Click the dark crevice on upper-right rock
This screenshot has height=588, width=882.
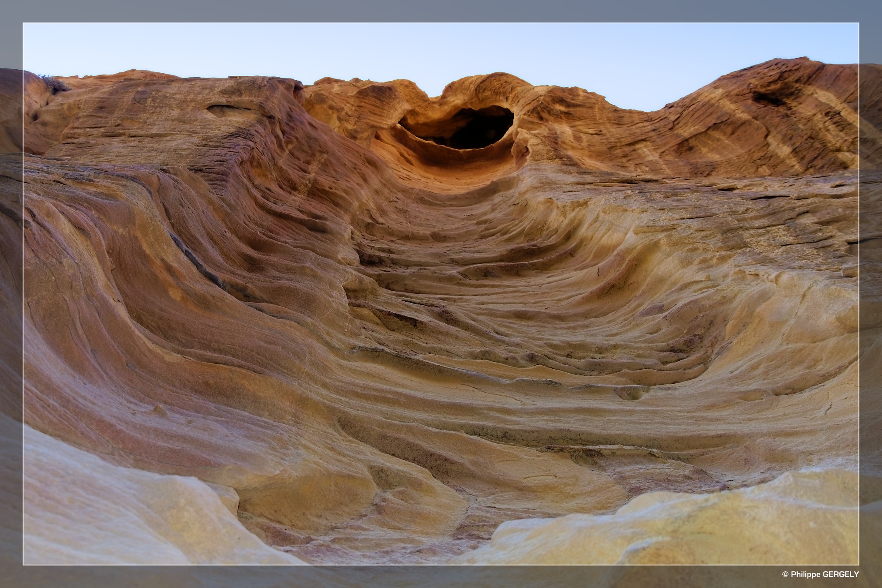click(768, 99)
